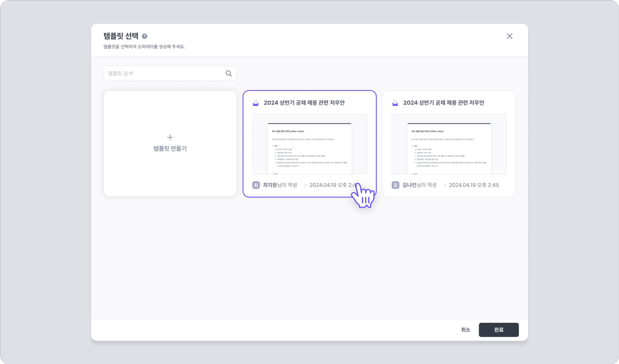
Task: Click envelope icon on 최지원's template card
Action: pos(256,103)
